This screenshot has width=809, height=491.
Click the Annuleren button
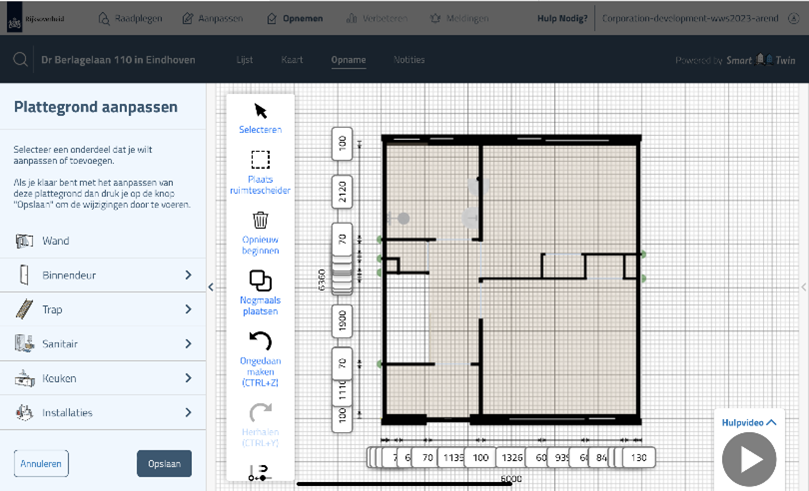[x=41, y=463]
